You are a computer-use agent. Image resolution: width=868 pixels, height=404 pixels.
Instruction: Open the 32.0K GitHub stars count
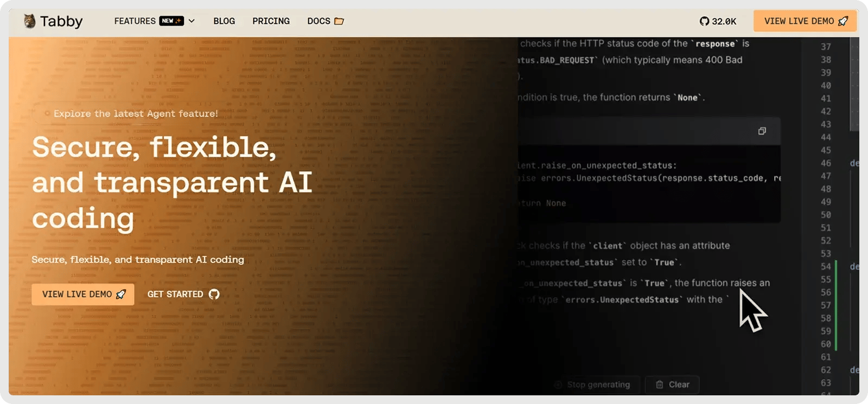(x=724, y=21)
